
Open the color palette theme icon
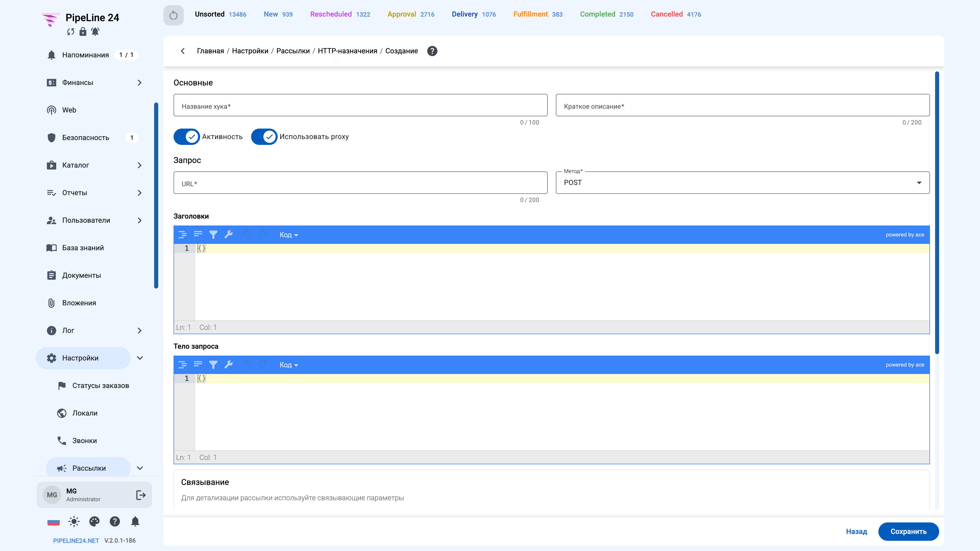tap(94, 521)
